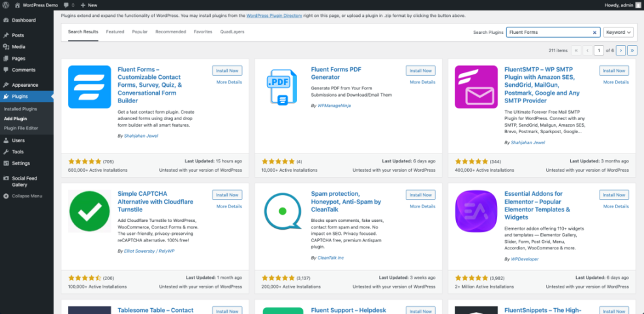Switch to the QuadLayers tab
644x314 pixels.
(x=232, y=31)
